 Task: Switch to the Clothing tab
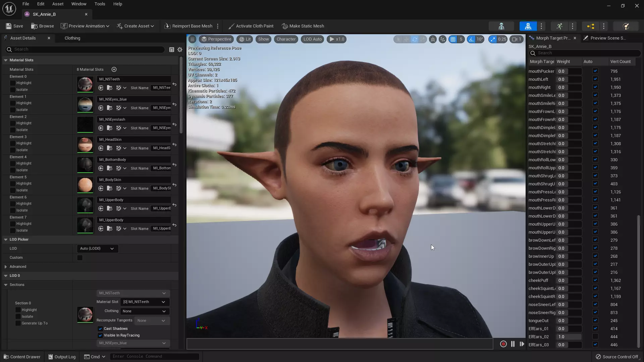coord(72,38)
